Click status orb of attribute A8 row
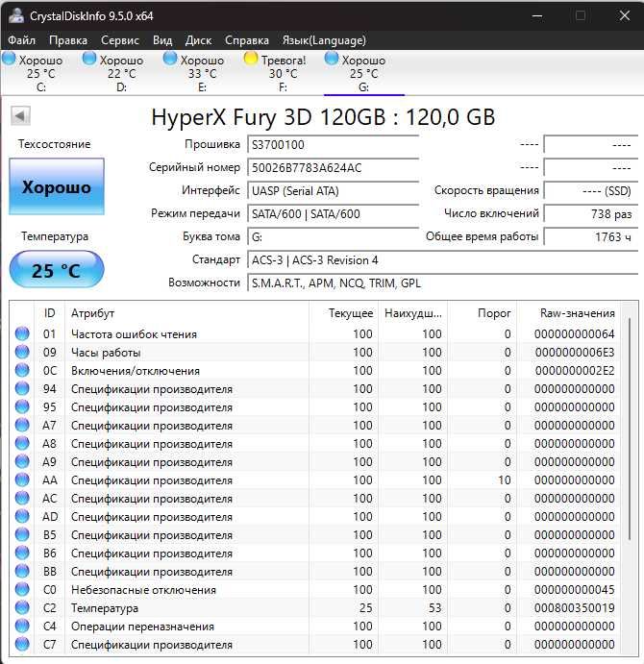 pyautogui.click(x=22, y=443)
